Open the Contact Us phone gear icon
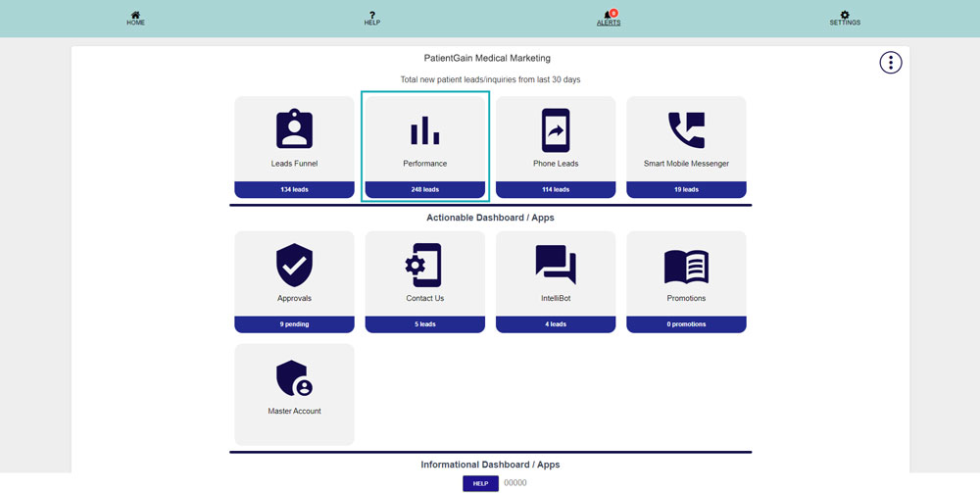Image resolution: width=980 pixels, height=493 pixels. coord(423,265)
